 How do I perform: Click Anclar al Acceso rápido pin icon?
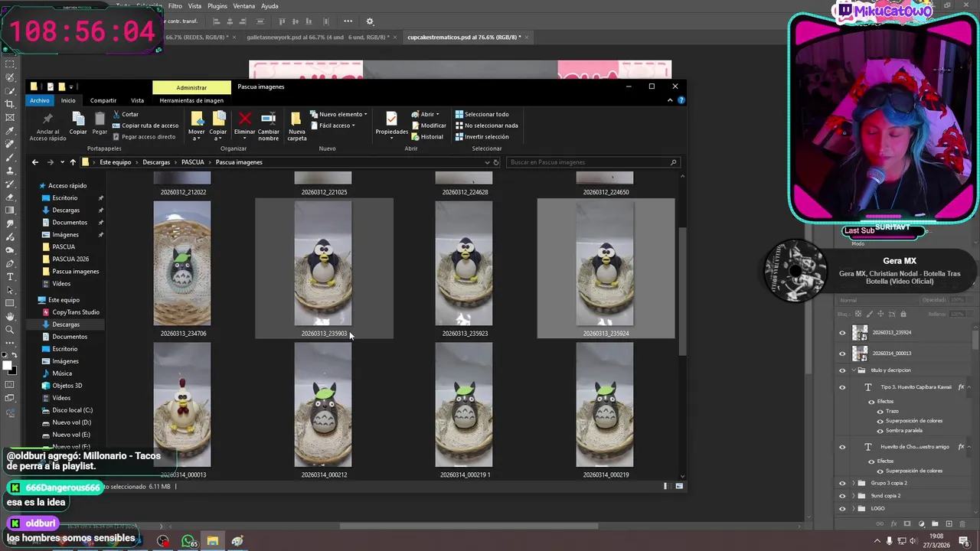point(47,119)
